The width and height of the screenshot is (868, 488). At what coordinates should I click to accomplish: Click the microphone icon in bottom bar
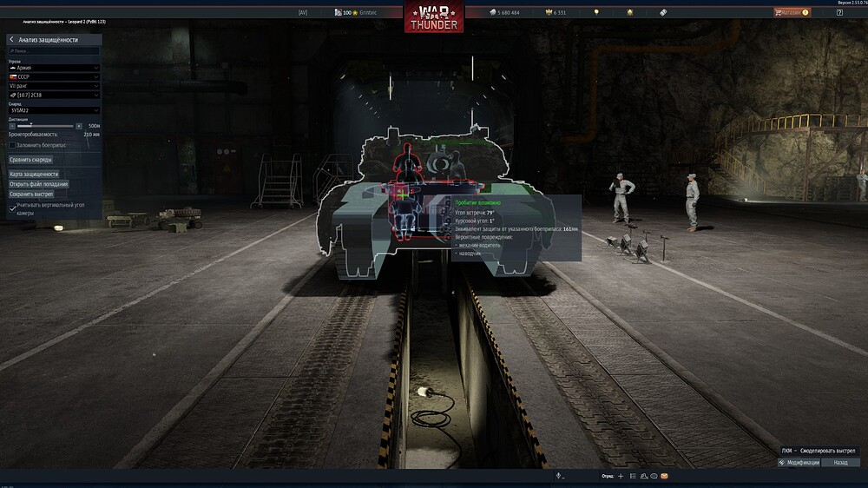(x=557, y=476)
